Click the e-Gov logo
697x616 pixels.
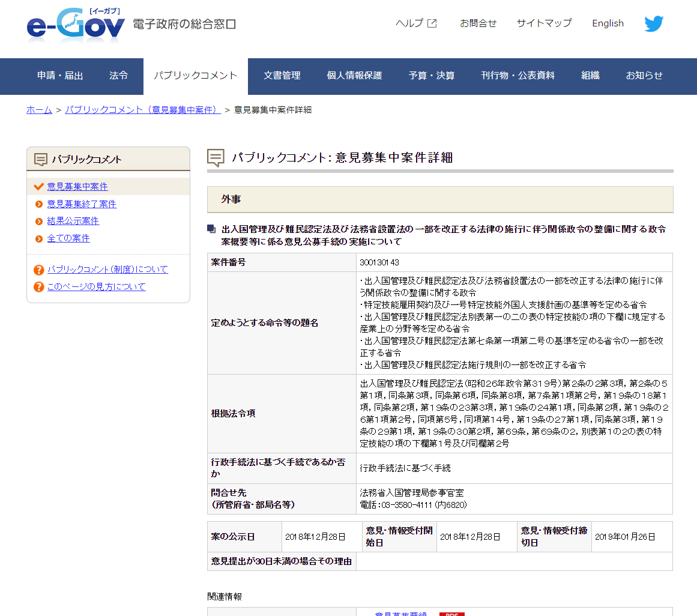pyautogui.click(x=76, y=25)
